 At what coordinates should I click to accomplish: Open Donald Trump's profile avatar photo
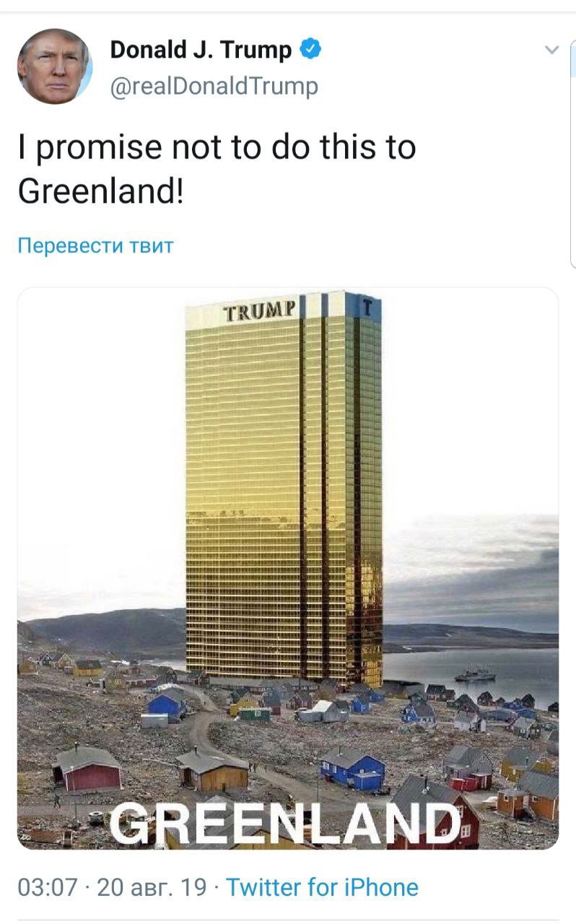tap(55, 66)
